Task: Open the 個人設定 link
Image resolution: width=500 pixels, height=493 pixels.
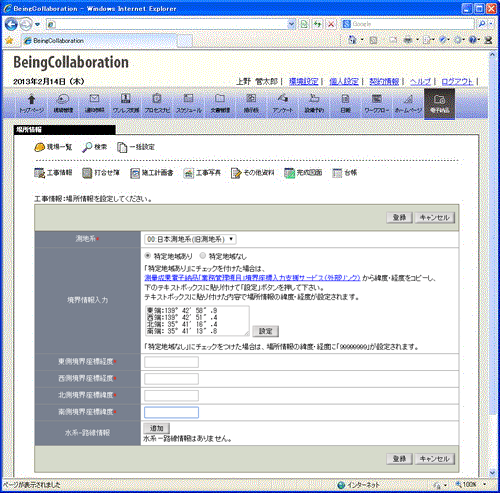Action: [x=344, y=81]
